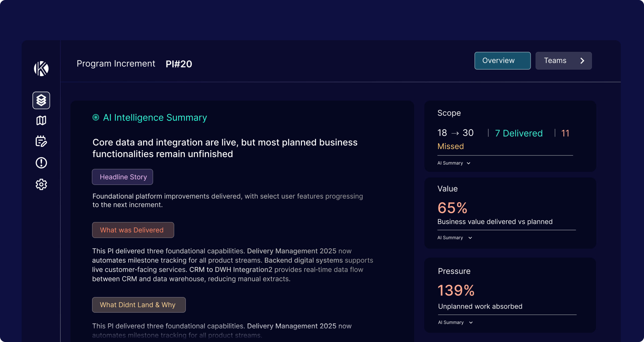Click the green AI Intelligence status dot
644x342 pixels.
[96, 117]
